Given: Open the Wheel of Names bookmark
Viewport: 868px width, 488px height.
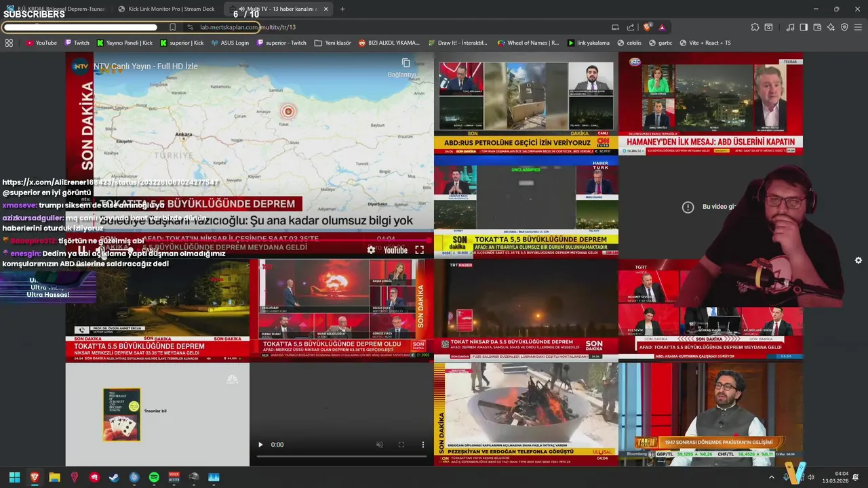Looking at the screenshot, I should click(x=528, y=43).
